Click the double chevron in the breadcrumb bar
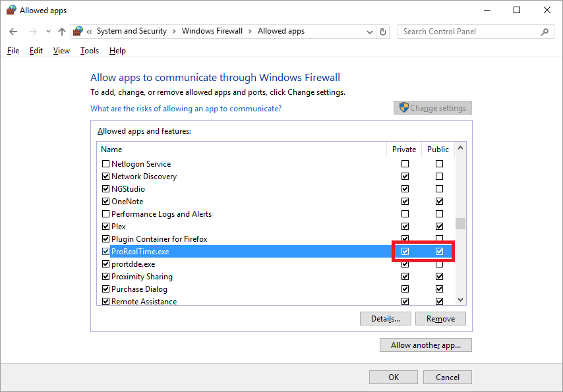This screenshot has width=563, height=392. pyautogui.click(x=88, y=31)
